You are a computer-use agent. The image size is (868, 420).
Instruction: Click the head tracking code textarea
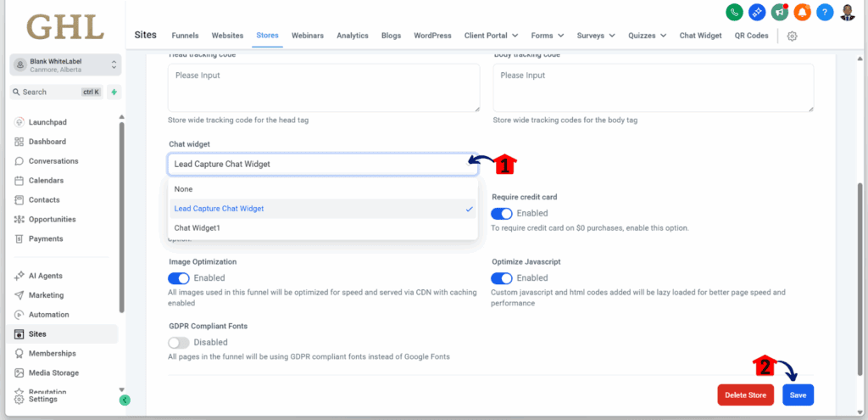click(324, 88)
